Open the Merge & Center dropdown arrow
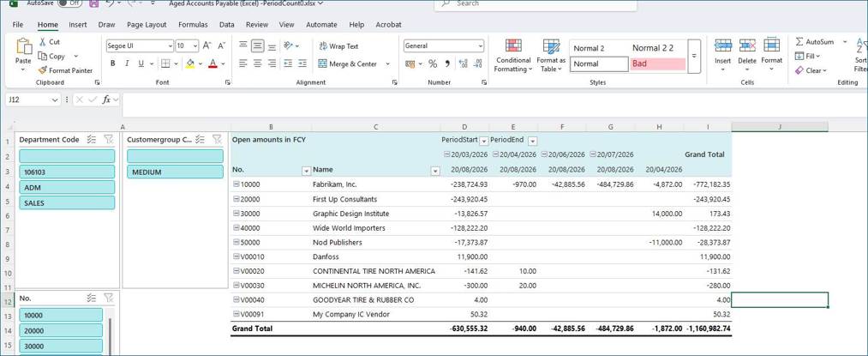The image size is (868, 356). point(387,63)
